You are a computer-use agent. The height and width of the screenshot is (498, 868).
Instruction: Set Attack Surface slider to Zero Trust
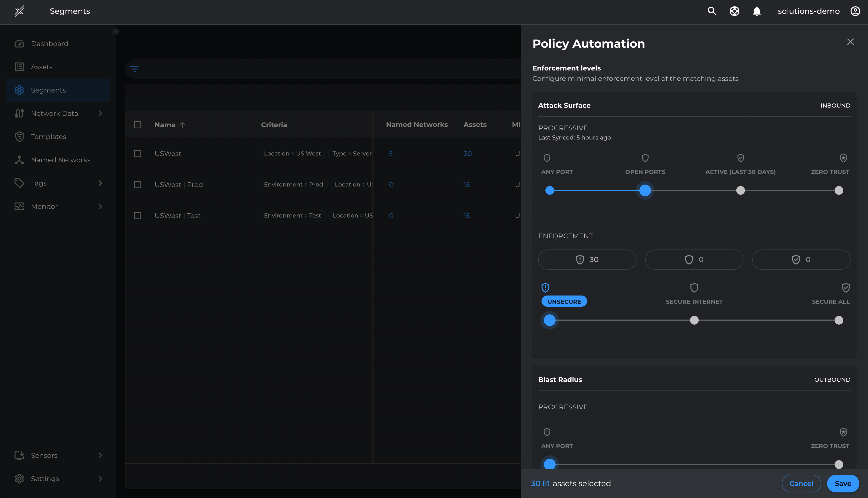click(839, 191)
